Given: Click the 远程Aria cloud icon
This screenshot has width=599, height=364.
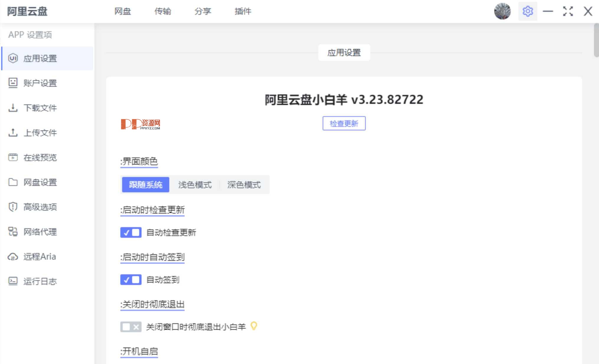Looking at the screenshot, I should coord(13,257).
